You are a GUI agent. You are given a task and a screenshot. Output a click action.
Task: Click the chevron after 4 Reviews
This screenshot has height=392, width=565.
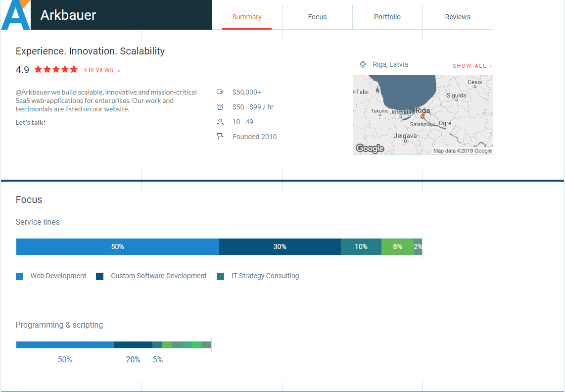[119, 71]
